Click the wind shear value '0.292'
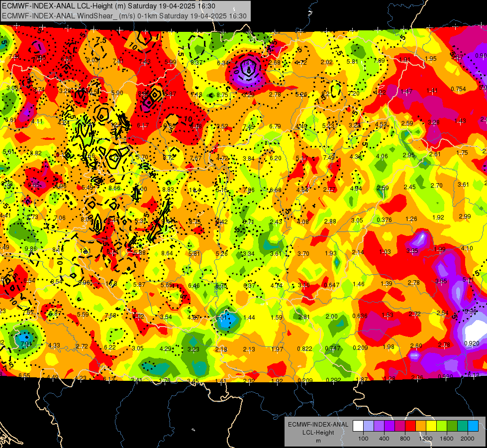 click(334, 380)
